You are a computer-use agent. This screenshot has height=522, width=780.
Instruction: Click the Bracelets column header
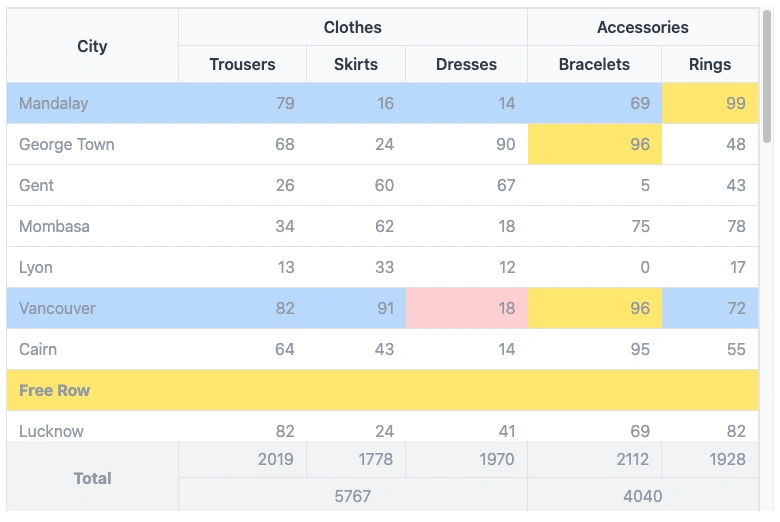point(594,64)
